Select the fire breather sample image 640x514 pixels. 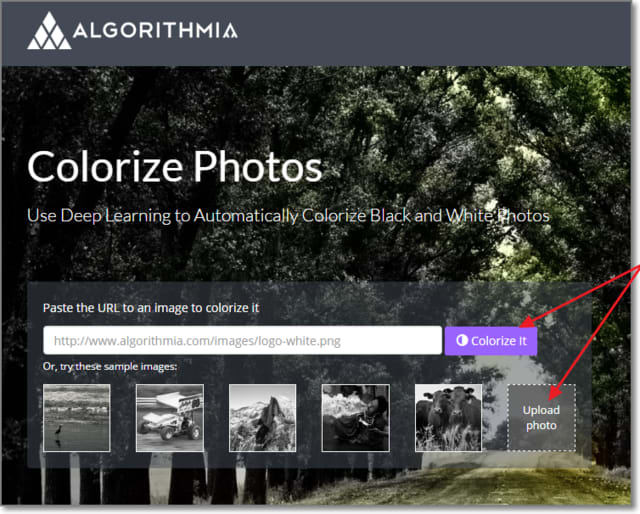tap(356, 418)
